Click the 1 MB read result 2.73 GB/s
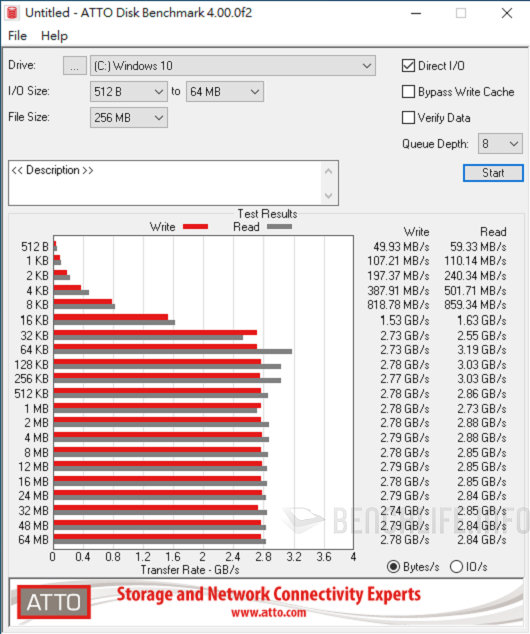 482,409
